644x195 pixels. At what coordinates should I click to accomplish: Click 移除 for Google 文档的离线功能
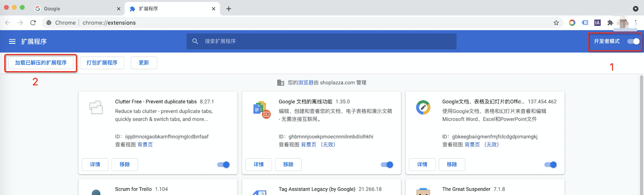288,164
